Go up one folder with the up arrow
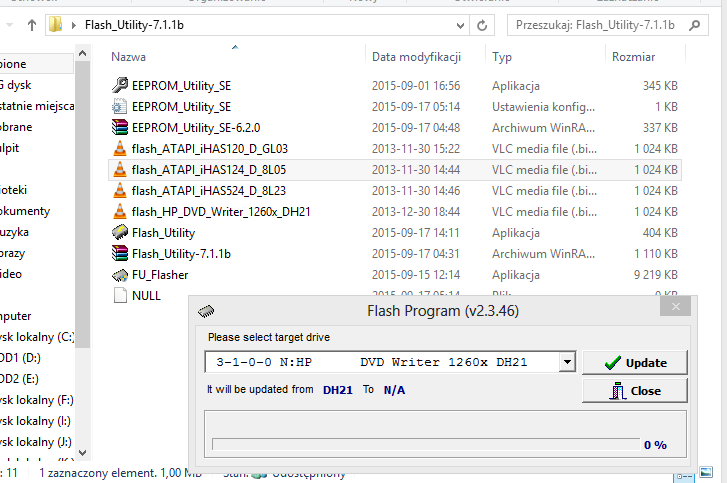Image resolution: width=727 pixels, height=483 pixels. tap(32, 25)
